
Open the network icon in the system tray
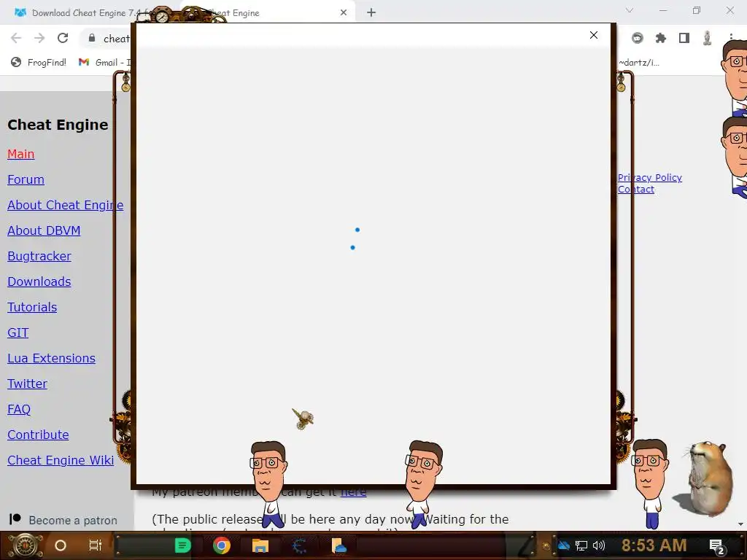pos(581,545)
